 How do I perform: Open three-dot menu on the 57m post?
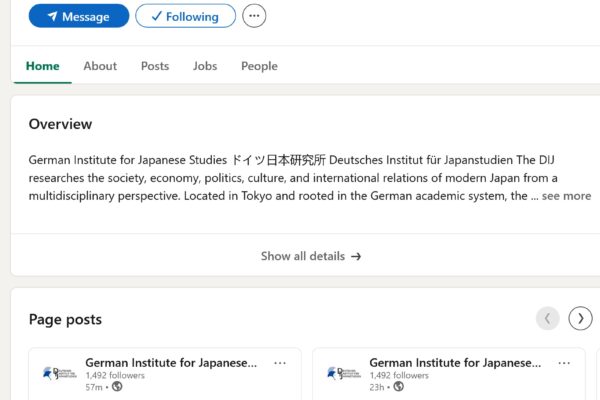point(280,363)
